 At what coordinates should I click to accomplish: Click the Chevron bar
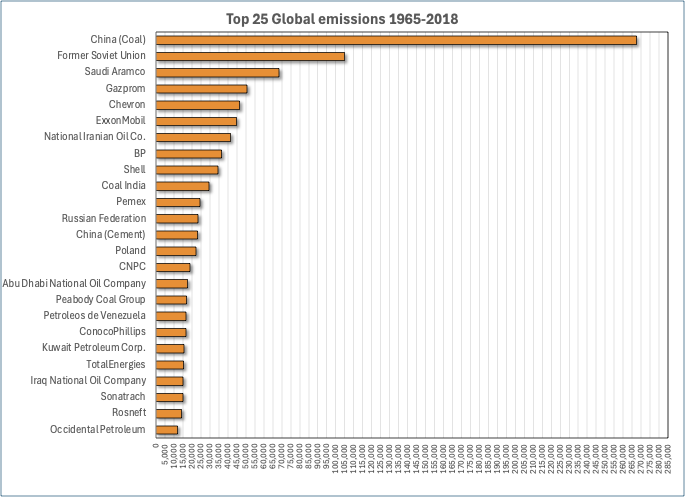point(197,105)
